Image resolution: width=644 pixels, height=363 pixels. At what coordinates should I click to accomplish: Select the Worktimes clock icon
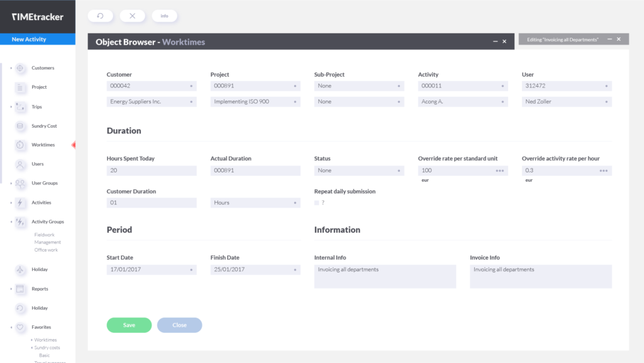click(21, 145)
